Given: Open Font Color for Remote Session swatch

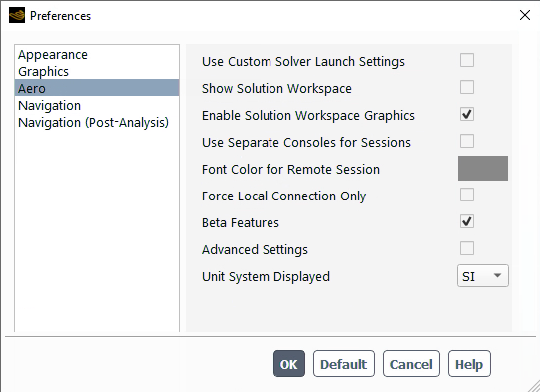Looking at the screenshot, I should point(483,168).
